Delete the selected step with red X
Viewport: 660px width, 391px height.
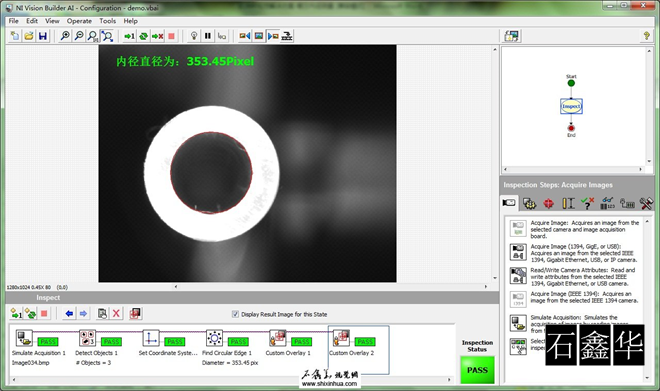(116, 314)
